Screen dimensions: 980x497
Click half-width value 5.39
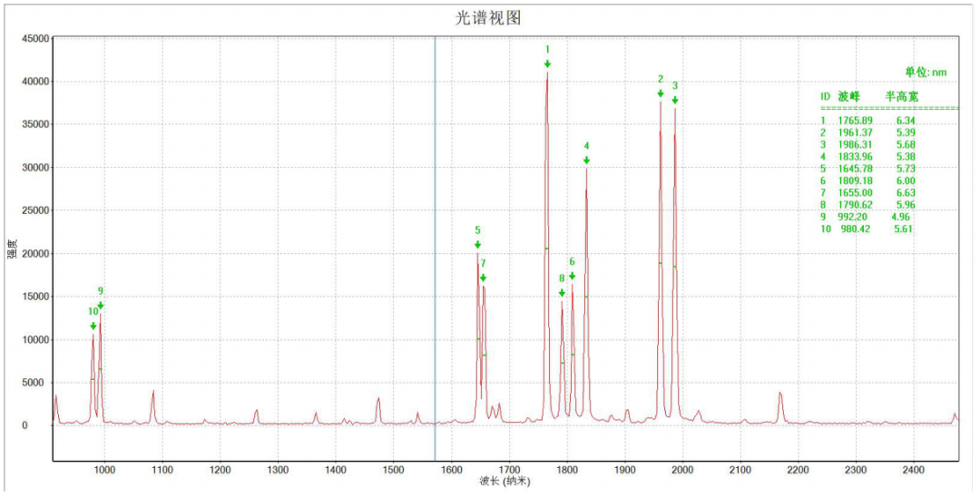tap(906, 132)
